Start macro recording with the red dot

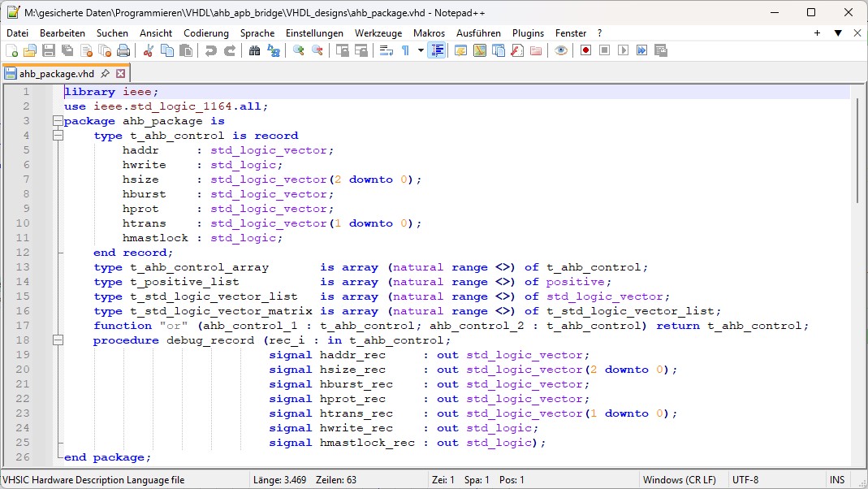point(585,50)
